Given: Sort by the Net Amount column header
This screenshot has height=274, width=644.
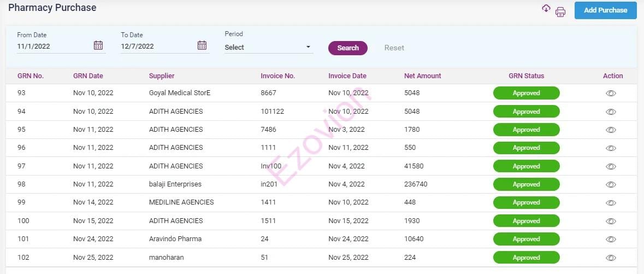Looking at the screenshot, I should 422,76.
